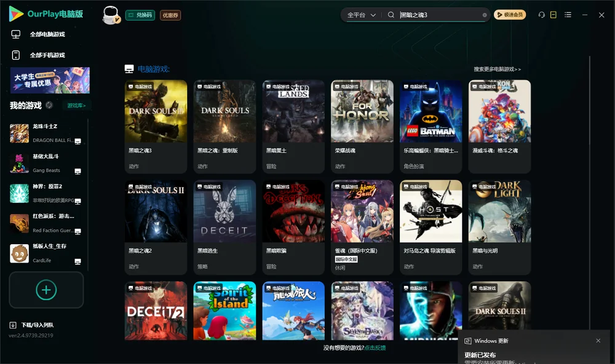Click the phone icon for 全部手机游戏

[x=16, y=55]
